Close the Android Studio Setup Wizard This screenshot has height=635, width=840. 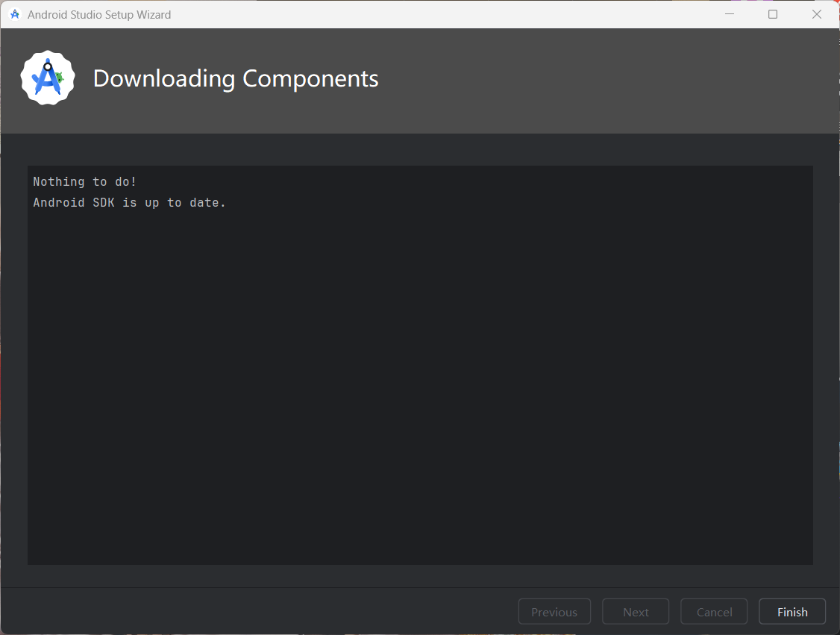pos(817,14)
